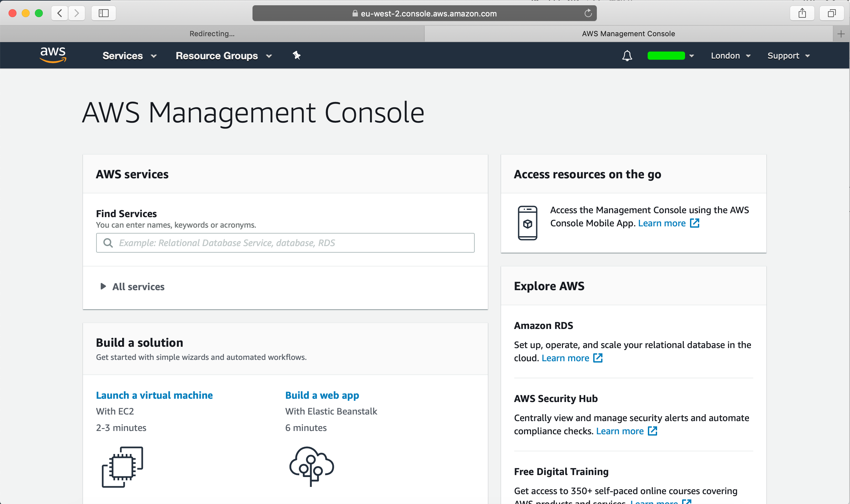
Task: Open Build a web app link
Action: click(322, 395)
